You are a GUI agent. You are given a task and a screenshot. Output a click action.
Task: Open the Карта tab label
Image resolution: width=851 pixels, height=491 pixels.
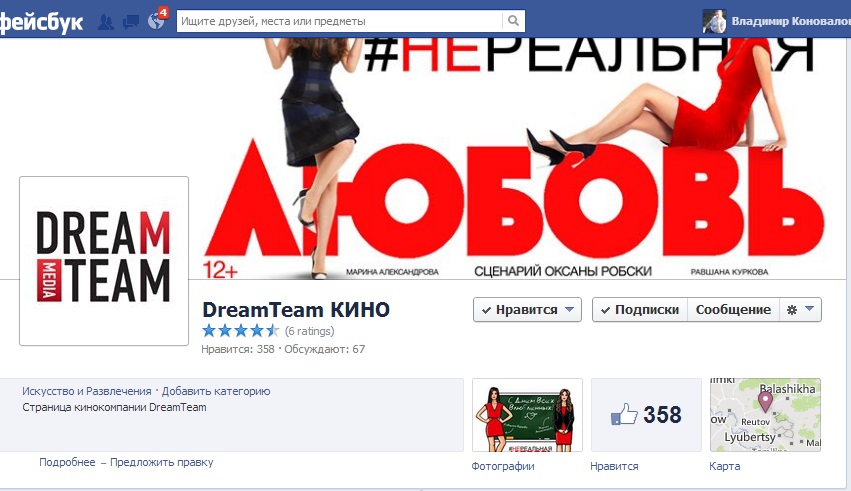click(725, 466)
